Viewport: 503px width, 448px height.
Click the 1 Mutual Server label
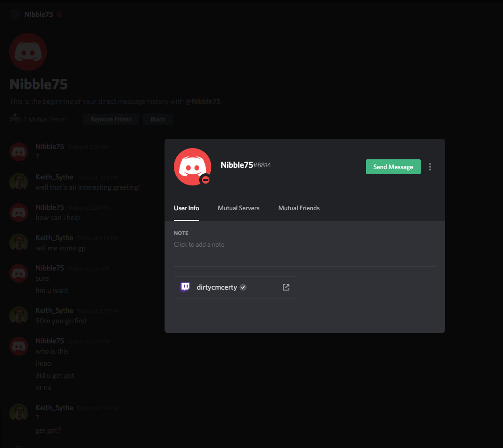coord(45,119)
